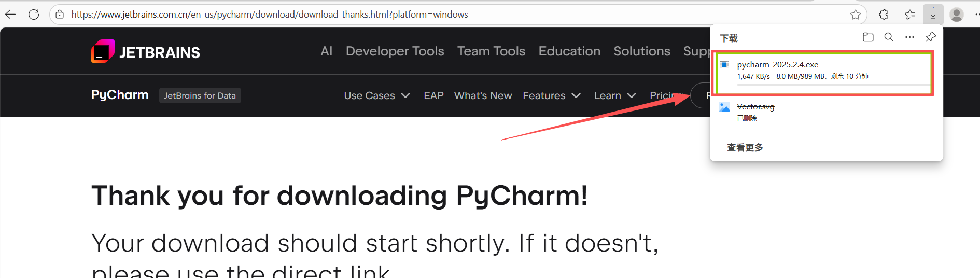Toggle the downloads toolbar button

coord(933,15)
